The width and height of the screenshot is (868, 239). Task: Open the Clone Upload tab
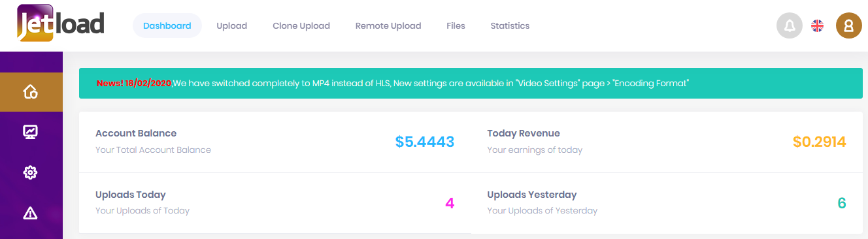(x=301, y=26)
